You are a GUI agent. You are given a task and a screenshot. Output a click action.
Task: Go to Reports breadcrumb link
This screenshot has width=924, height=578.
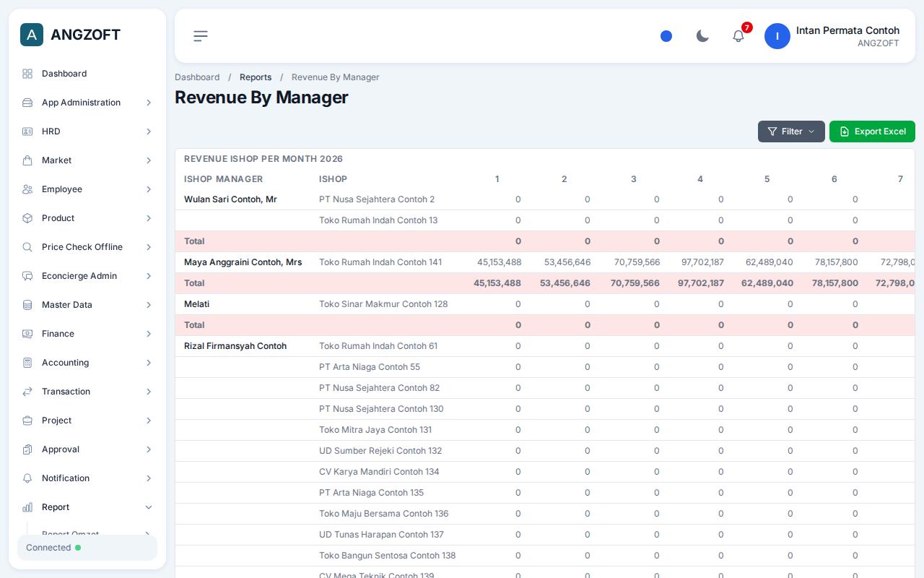click(x=256, y=77)
